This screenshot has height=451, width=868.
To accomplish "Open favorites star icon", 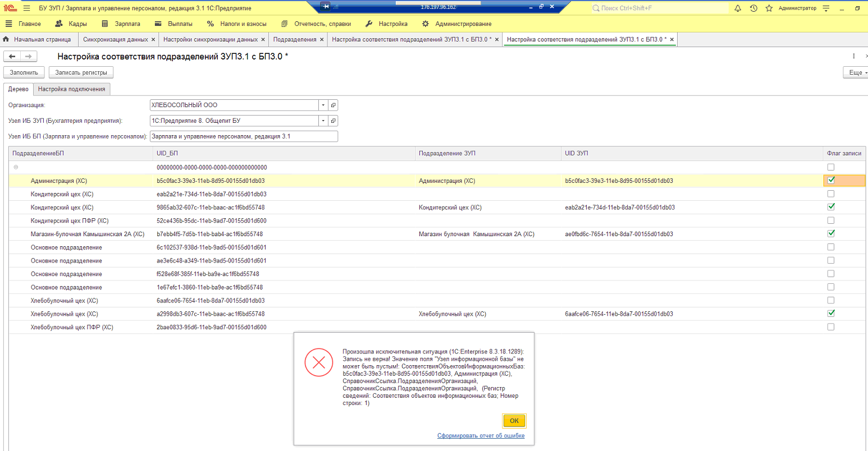I will point(769,8).
